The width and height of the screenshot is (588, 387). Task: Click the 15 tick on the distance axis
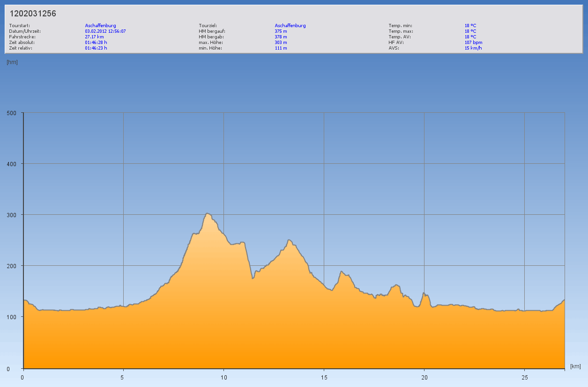tap(324, 378)
